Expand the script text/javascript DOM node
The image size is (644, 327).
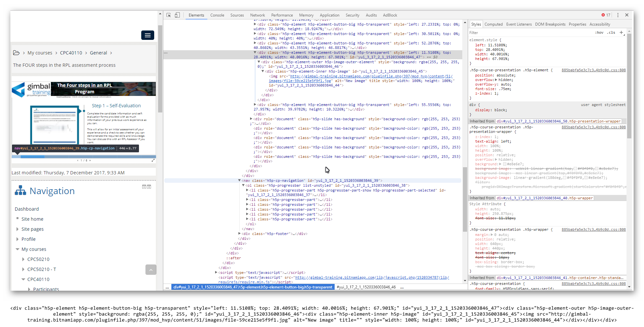pyautogui.click(x=216, y=273)
